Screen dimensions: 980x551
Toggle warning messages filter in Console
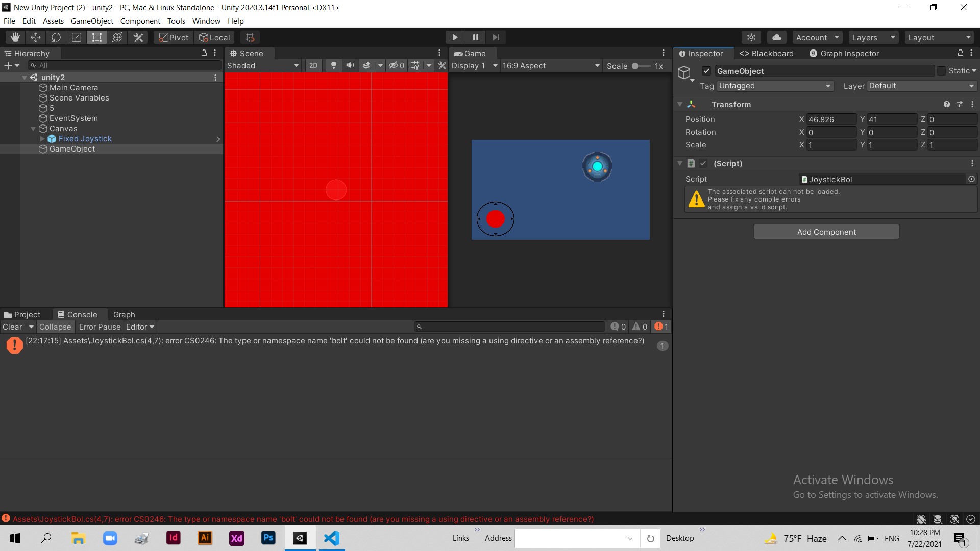pos(640,327)
